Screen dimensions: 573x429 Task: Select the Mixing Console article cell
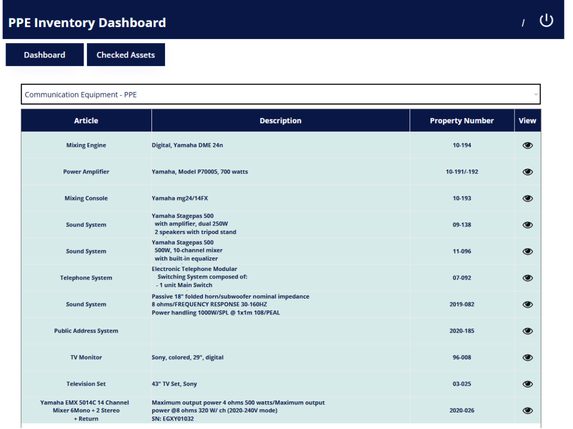click(86, 198)
